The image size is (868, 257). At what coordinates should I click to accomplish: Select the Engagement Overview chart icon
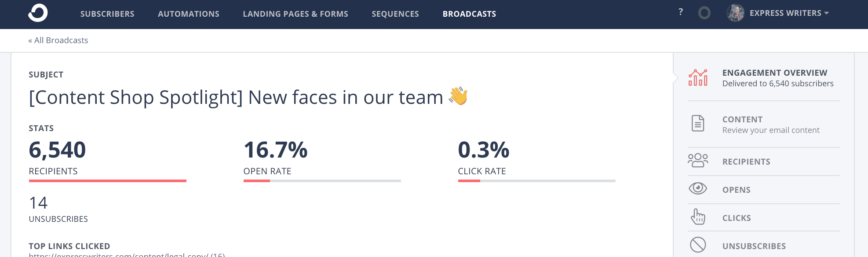tap(698, 77)
